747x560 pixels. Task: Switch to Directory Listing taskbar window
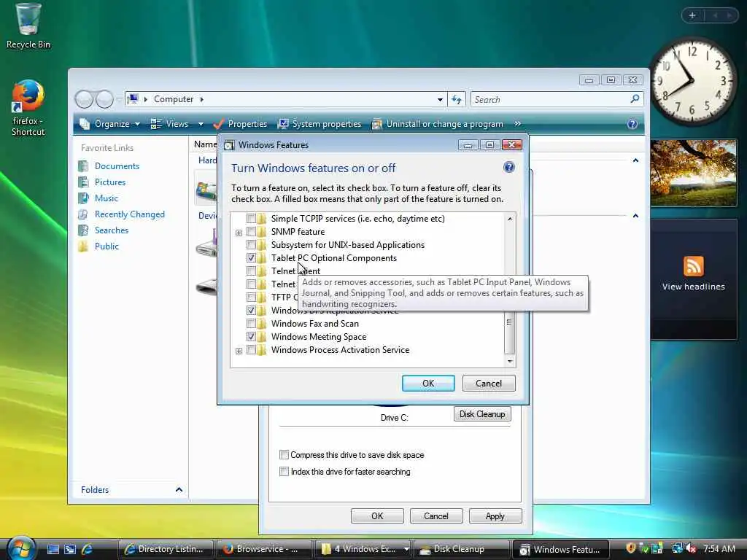point(166,549)
